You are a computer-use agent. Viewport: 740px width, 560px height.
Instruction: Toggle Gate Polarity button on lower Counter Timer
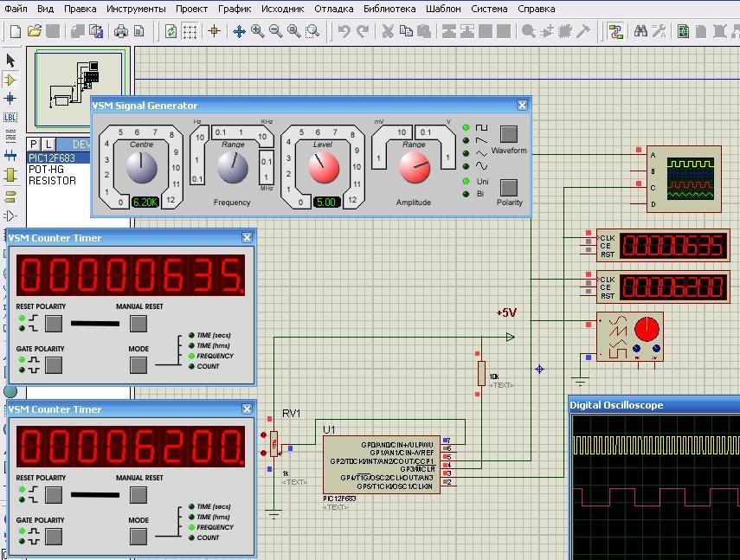click(54, 536)
